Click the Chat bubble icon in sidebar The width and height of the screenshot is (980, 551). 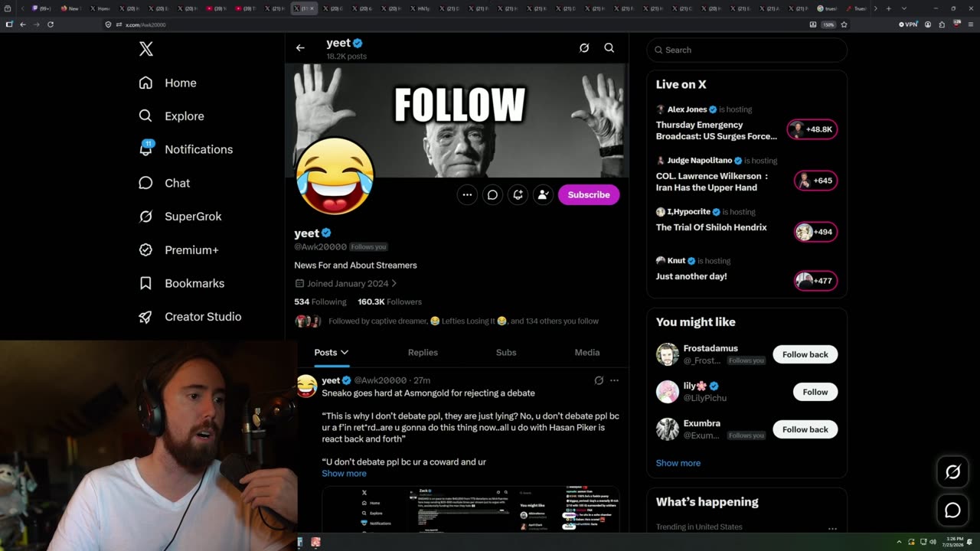click(145, 183)
